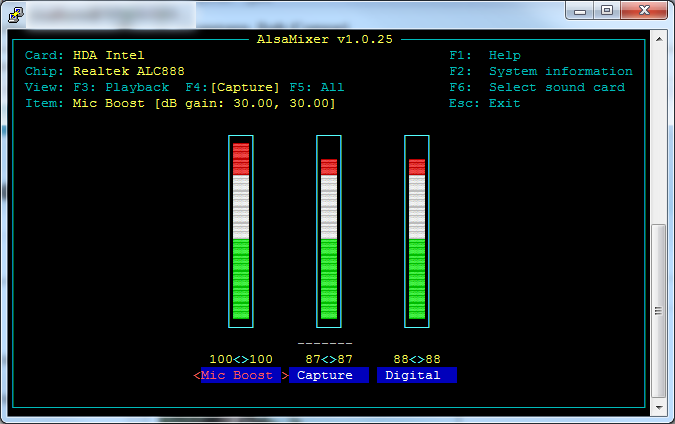Image resolution: width=675 pixels, height=424 pixels.
Task: Switch to the F5 All view
Action: tap(316, 88)
